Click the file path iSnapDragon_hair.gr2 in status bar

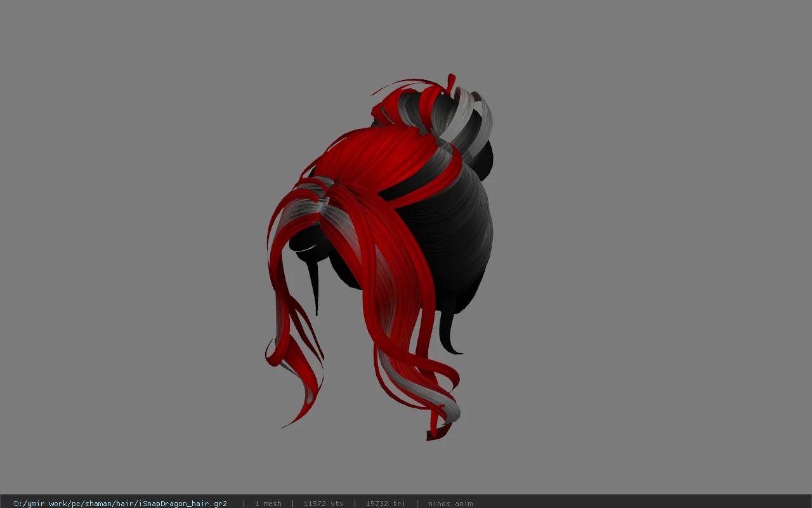(121, 504)
